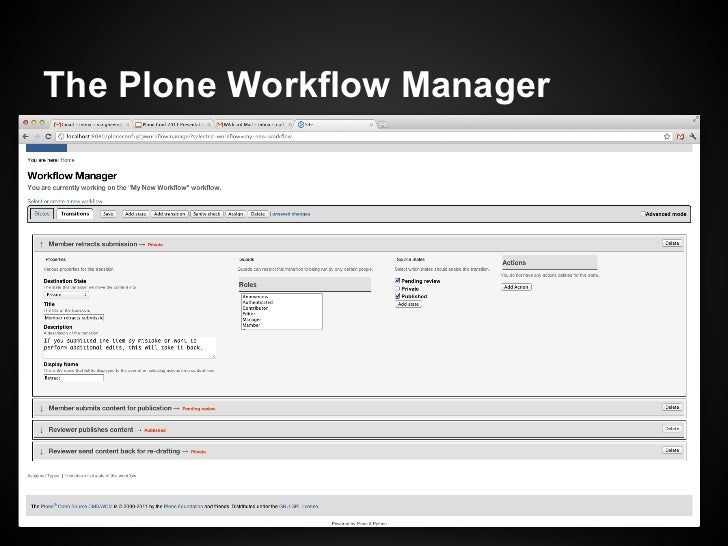Select Contributor in the Roles list
The image size is (728, 546).
click(255, 308)
